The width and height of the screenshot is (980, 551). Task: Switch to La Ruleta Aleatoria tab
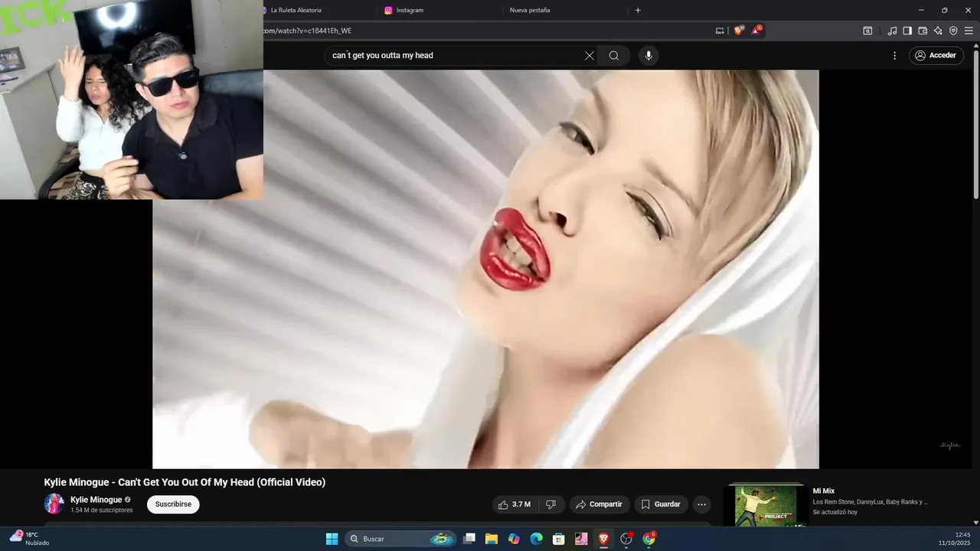click(x=296, y=10)
